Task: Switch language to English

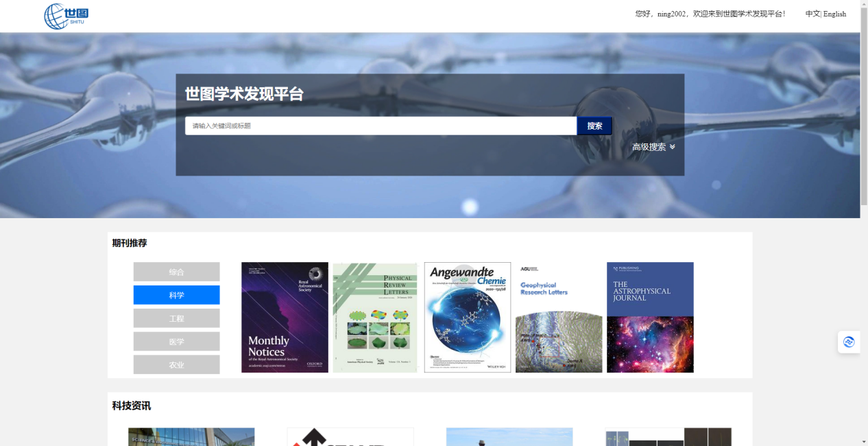Action: tap(834, 14)
